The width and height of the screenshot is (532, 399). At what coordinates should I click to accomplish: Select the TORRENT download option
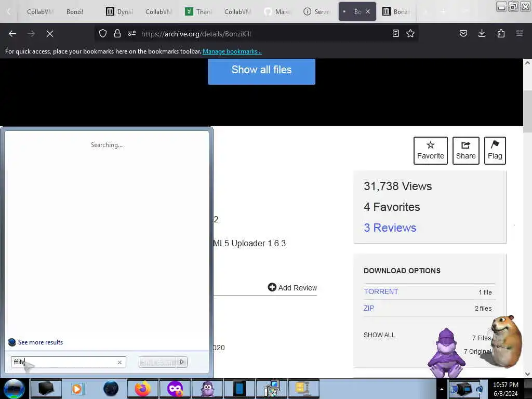tap(381, 292)
